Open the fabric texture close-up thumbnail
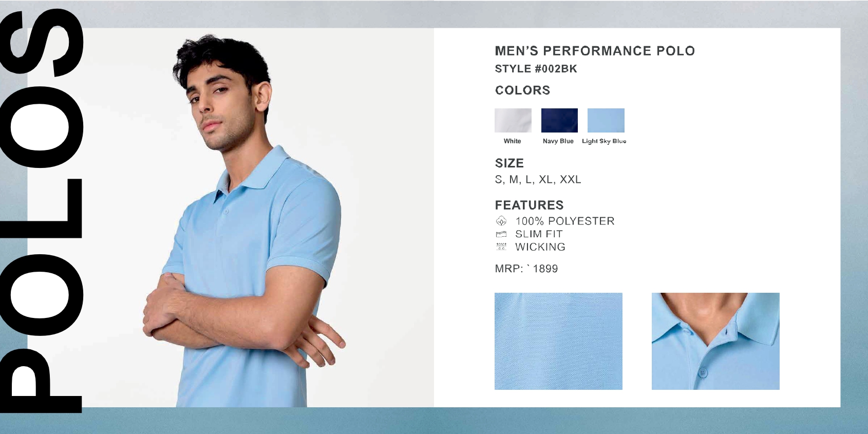The width and height of the screenshot is (868, 434). [558, 341]
